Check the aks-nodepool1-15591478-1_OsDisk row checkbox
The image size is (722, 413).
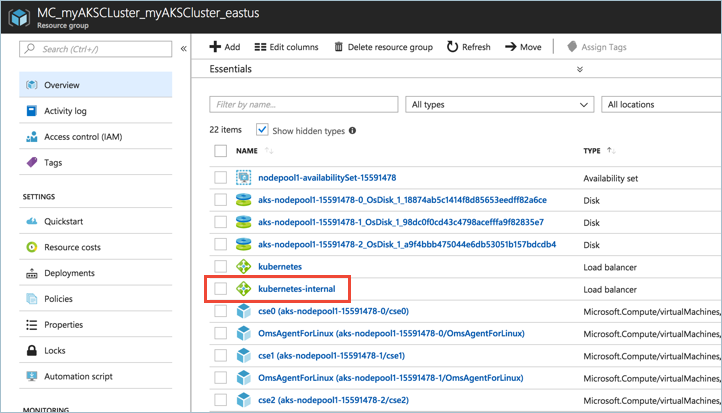coord(221,222)
